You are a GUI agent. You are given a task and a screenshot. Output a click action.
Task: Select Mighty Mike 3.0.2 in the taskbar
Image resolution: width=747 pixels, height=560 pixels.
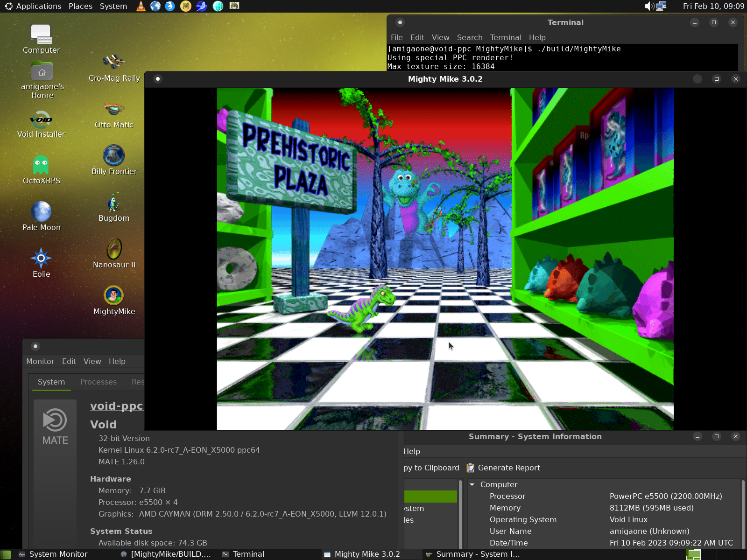tap(367, 554)
